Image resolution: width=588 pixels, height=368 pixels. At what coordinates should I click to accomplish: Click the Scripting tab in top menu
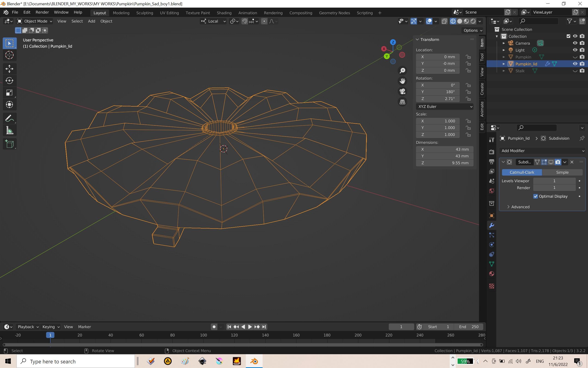tap(365, 12)
